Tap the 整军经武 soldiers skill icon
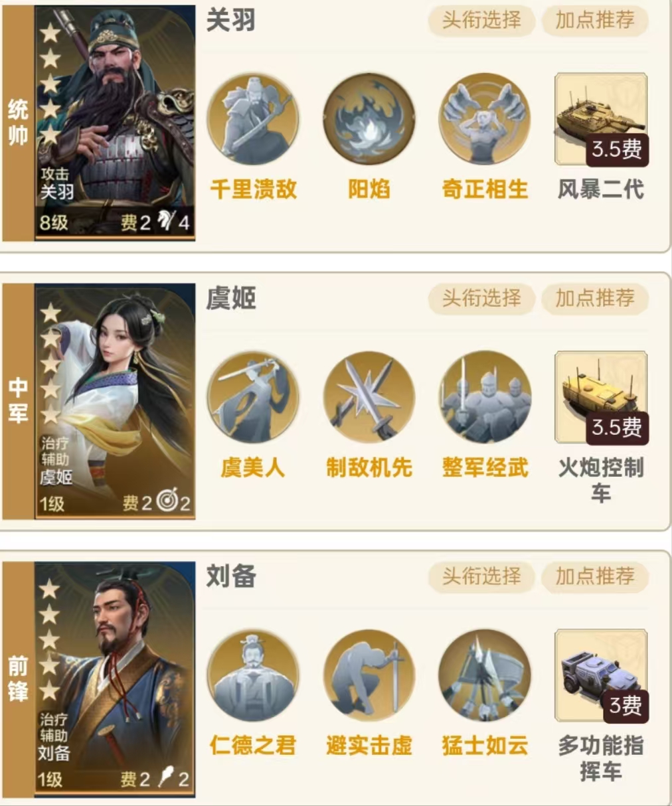This screenshot has width=672, height=806. (485, 398)
